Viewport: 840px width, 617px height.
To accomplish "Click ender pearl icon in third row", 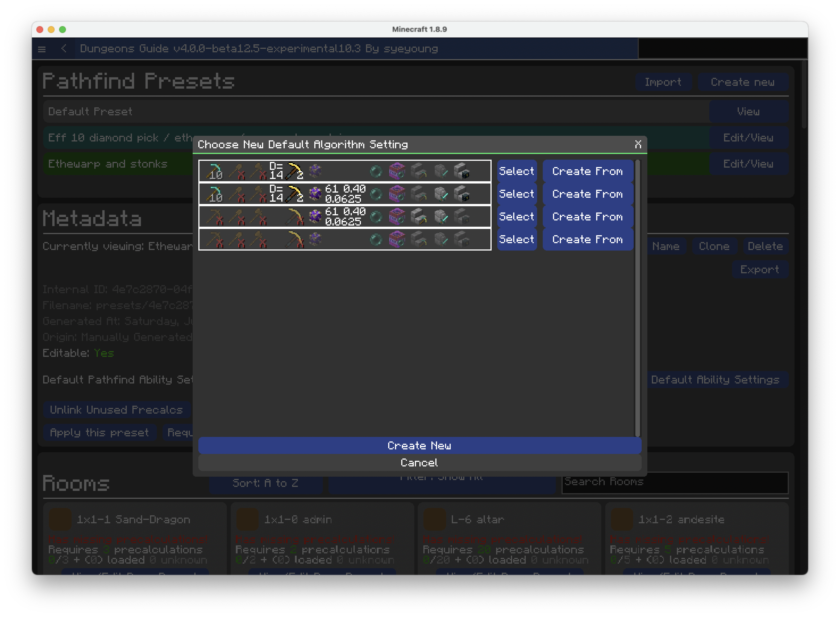I will [x=376, y=217].
